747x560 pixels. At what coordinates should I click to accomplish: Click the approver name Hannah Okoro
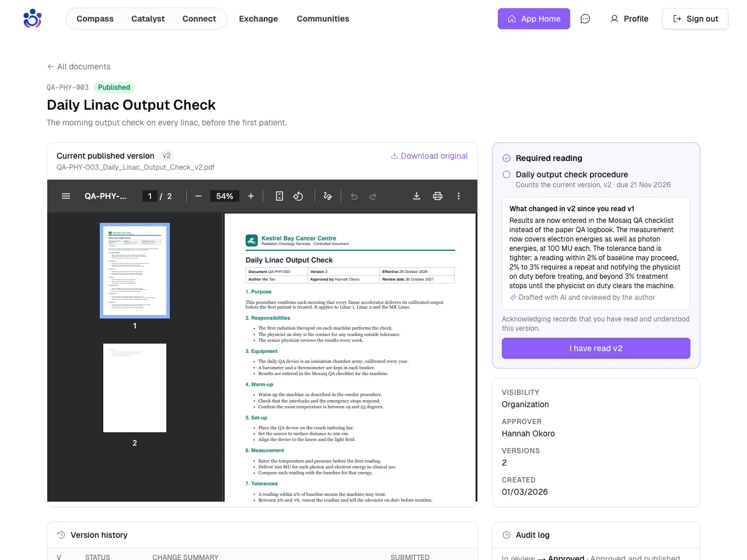528,433
